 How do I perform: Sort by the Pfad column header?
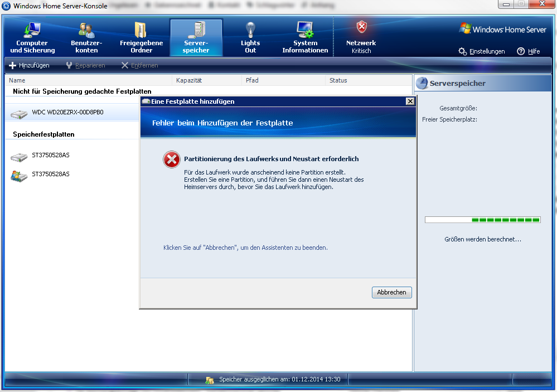coord(283,80)
